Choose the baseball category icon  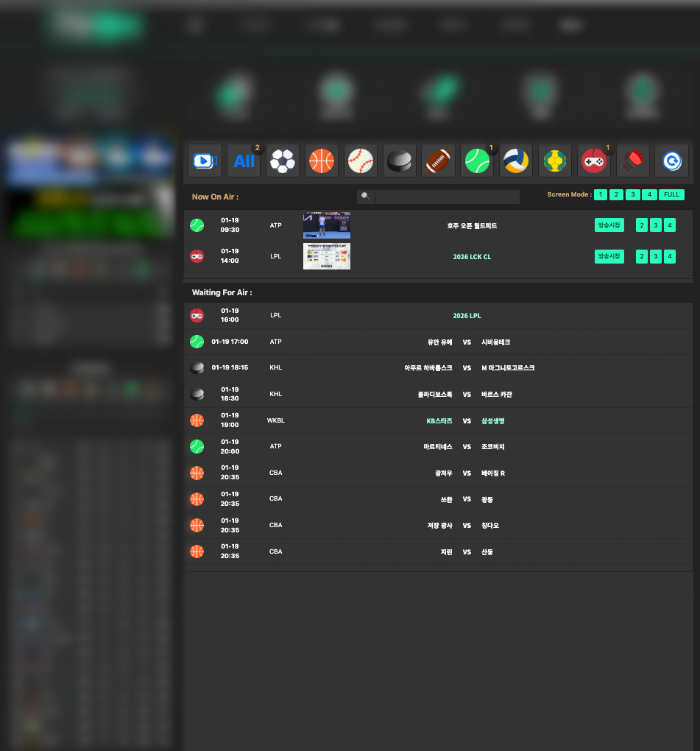(x=361, y=161)
